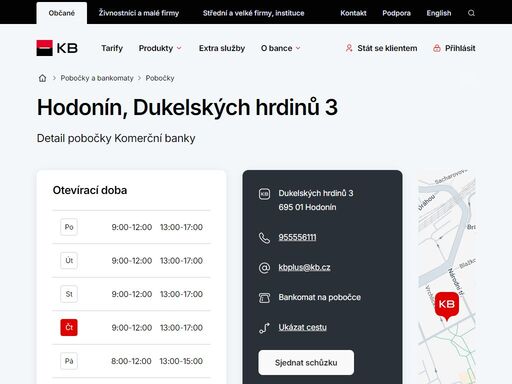
Task: Click the Přihlásit login link
Action: coord(460,48)
